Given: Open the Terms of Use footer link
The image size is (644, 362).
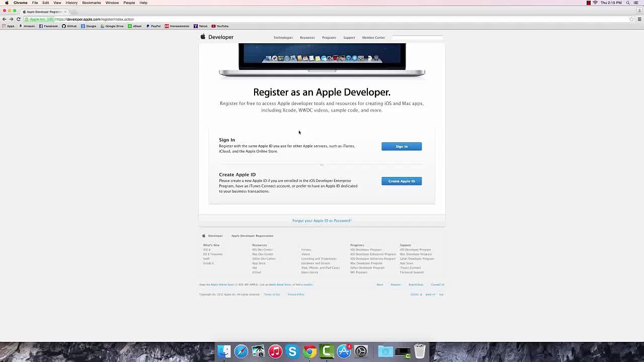Looking at the screenshot, I should coord(272,295).
